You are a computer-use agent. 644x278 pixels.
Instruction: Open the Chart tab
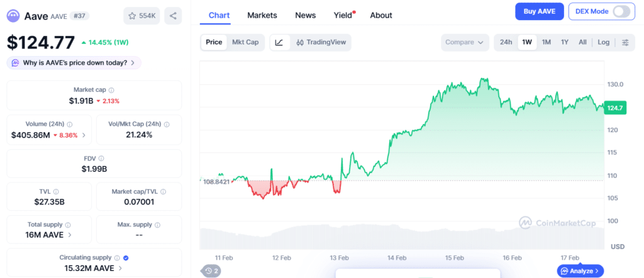pos(219,16)
